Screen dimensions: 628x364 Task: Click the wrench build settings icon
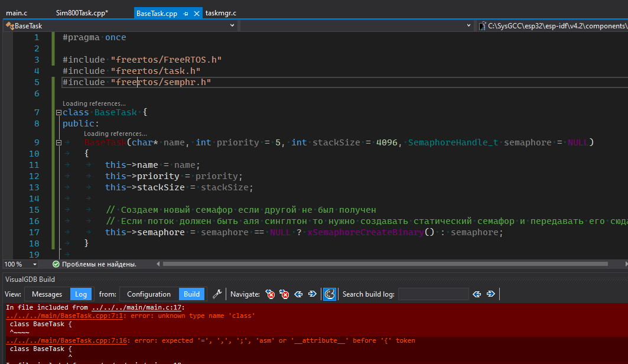pos(217,294)
